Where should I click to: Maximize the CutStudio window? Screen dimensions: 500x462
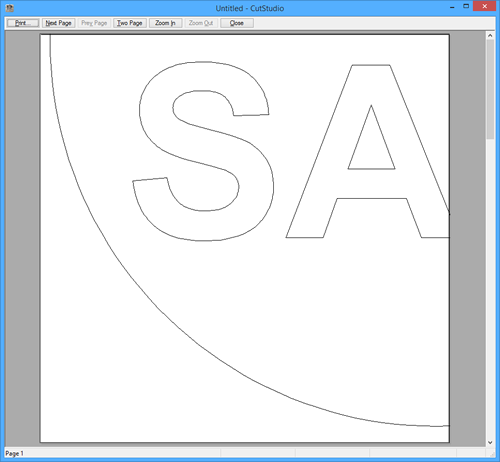[466, 6]
